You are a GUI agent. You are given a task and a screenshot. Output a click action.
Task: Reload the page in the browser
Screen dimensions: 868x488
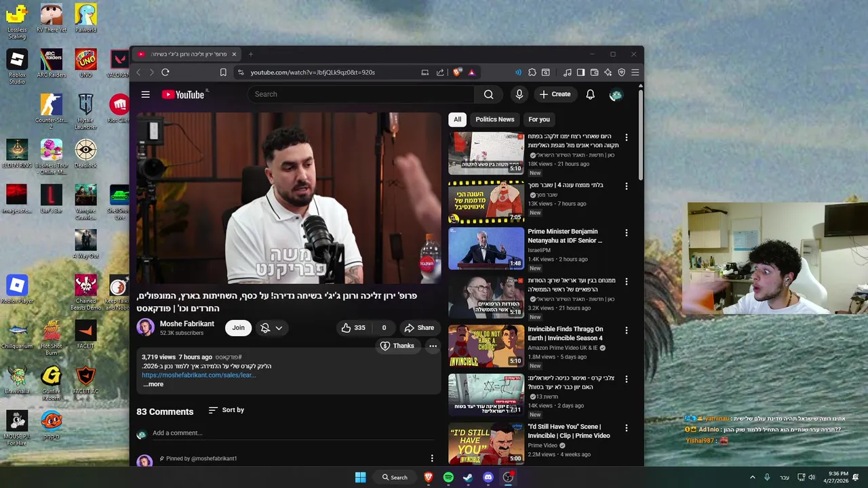(x=165, y=73)
